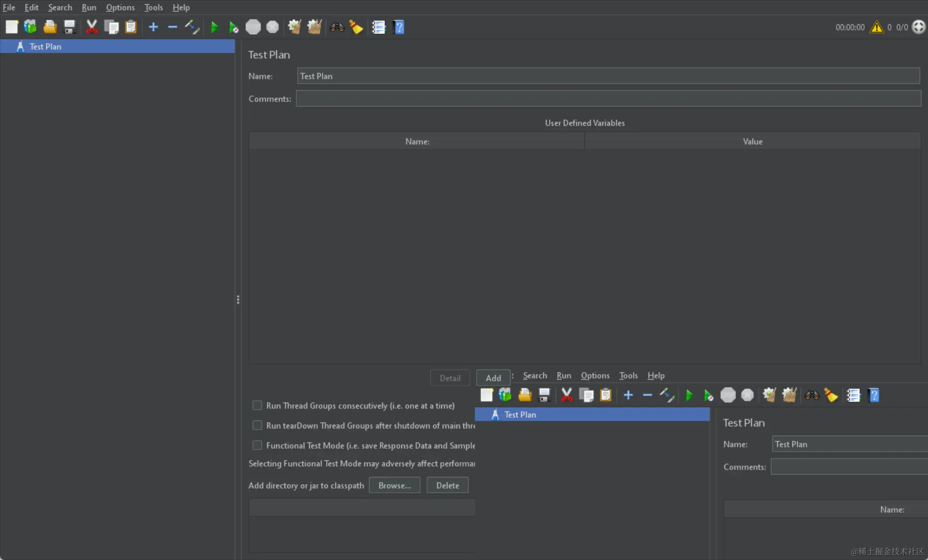Open the File menu

tap(9, 7)
